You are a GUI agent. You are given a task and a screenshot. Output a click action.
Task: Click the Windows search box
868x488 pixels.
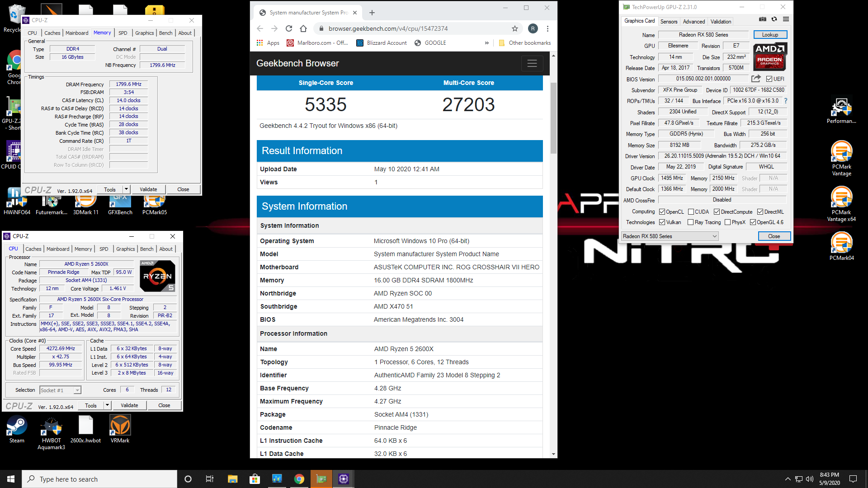[x=99, y=479]
